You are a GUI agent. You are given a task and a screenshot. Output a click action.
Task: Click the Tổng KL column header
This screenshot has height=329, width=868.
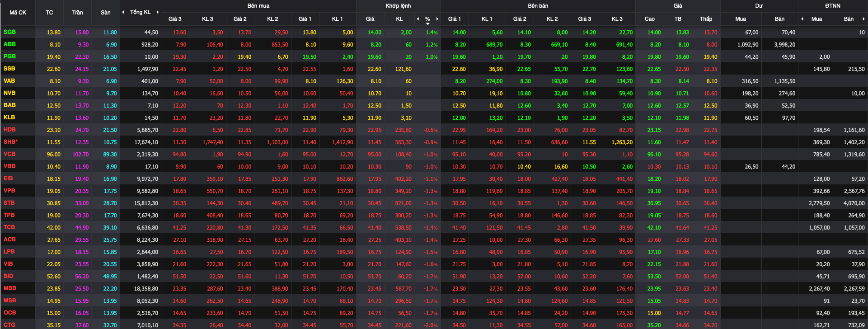[140, 12]
